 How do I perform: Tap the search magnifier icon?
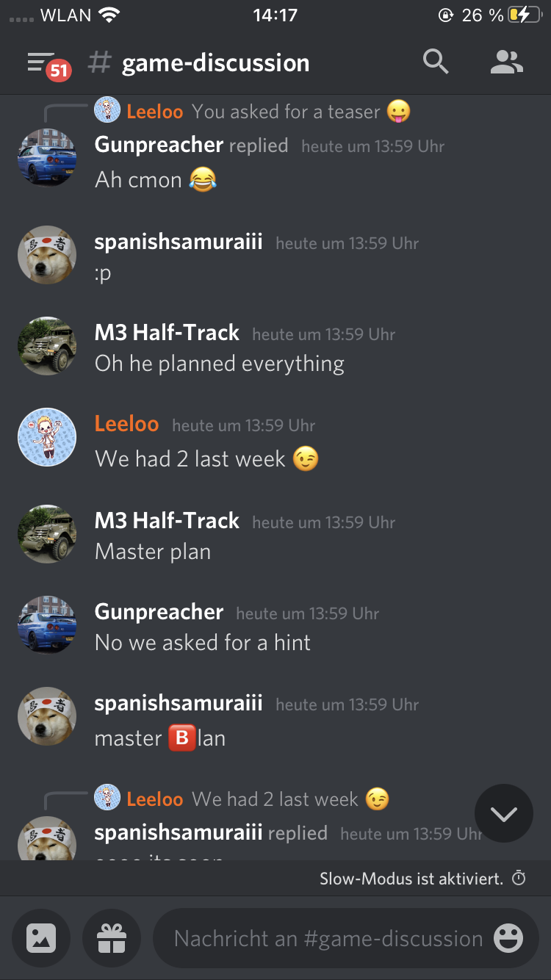436,62
